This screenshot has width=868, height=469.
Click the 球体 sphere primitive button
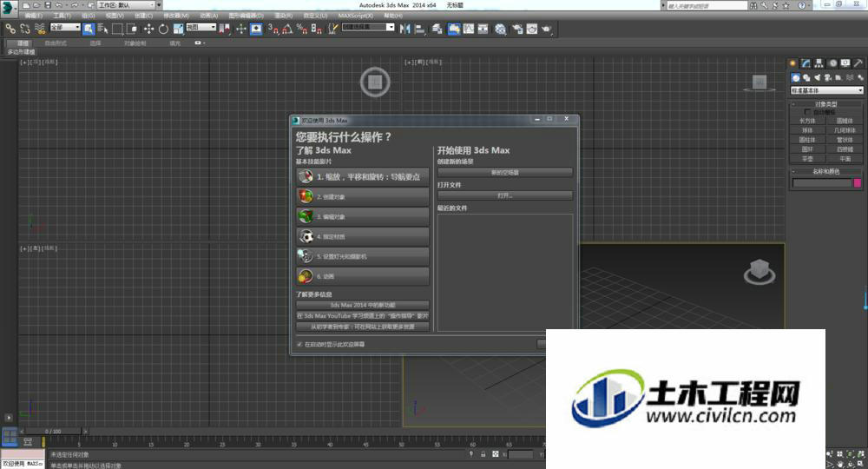(x=807, y=130)
